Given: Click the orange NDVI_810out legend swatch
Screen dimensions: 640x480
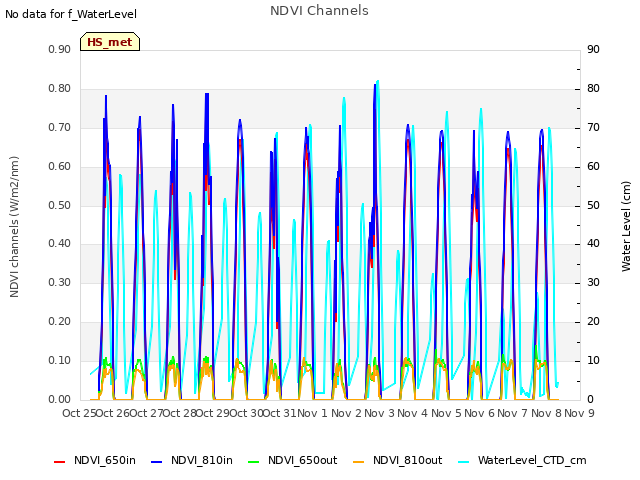Looking at the screenshot, I should (x=359, y=462).
